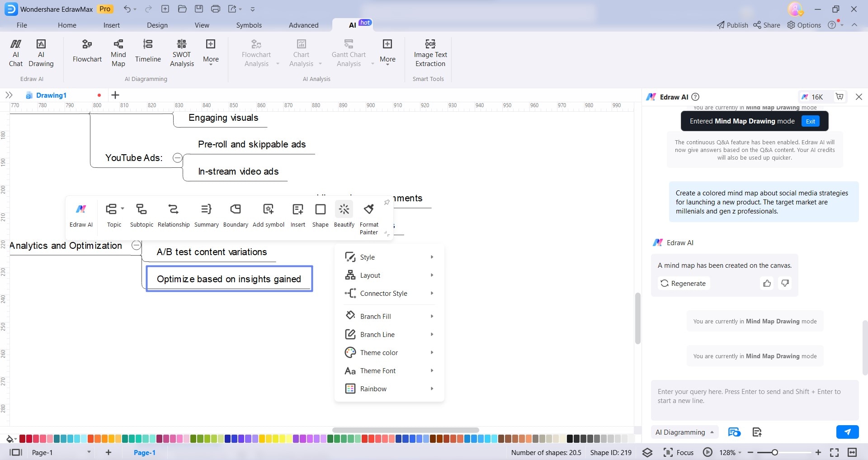The width and height of the screenshot is (868, 460).
Task: Add a Boundary around the topic
Action: [x=236, y=215]
